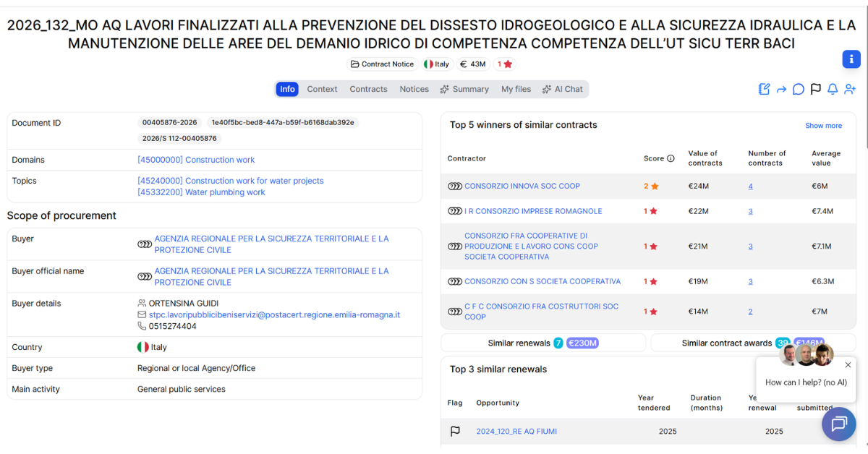The image size is (868, 454).
Task: Open the Contracts tab
Action: point(368,89)
